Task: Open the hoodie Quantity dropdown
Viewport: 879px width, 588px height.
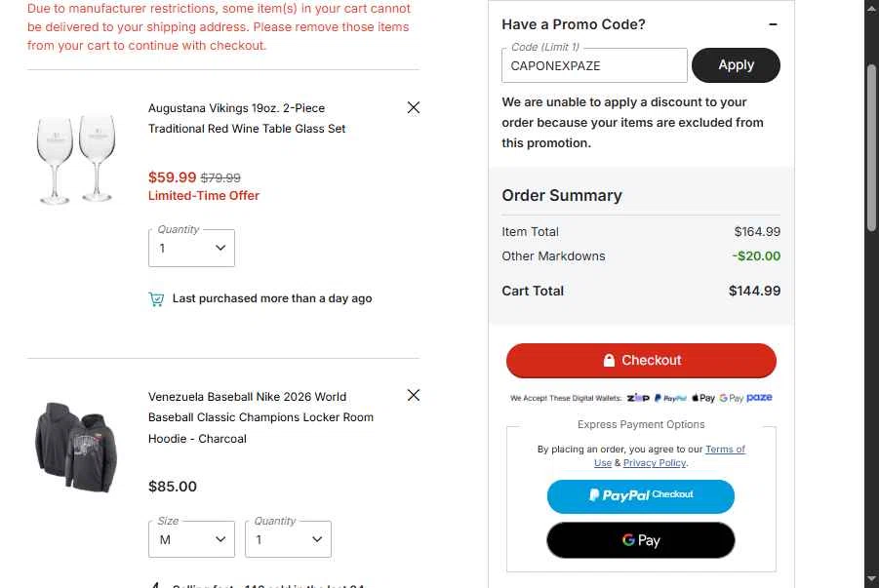Action: pos(288,539)
